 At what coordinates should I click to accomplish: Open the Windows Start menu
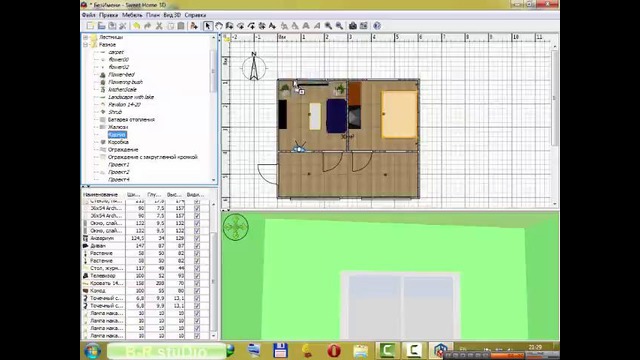(93, 351)
